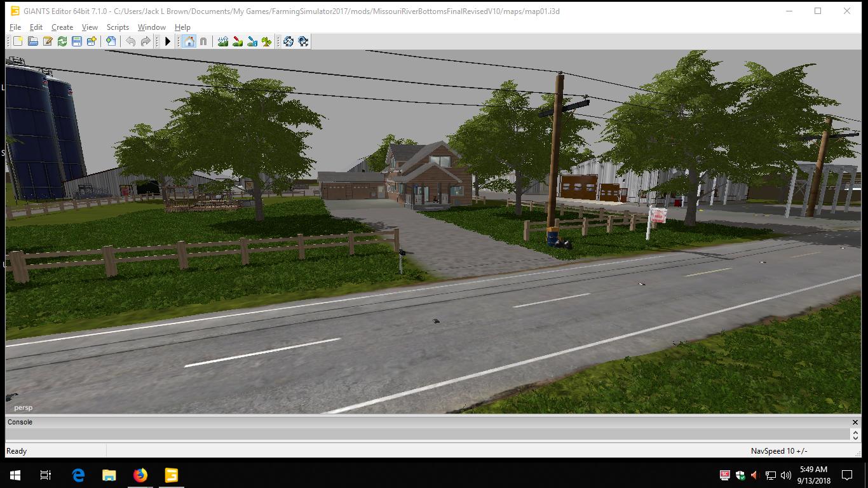
Task: Expand the View menu
Action: [x=90, y=27]
